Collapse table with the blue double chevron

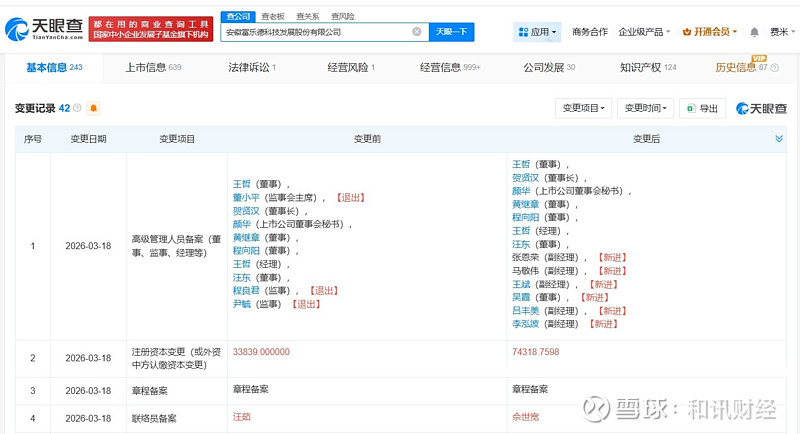[x=779, y=139]
